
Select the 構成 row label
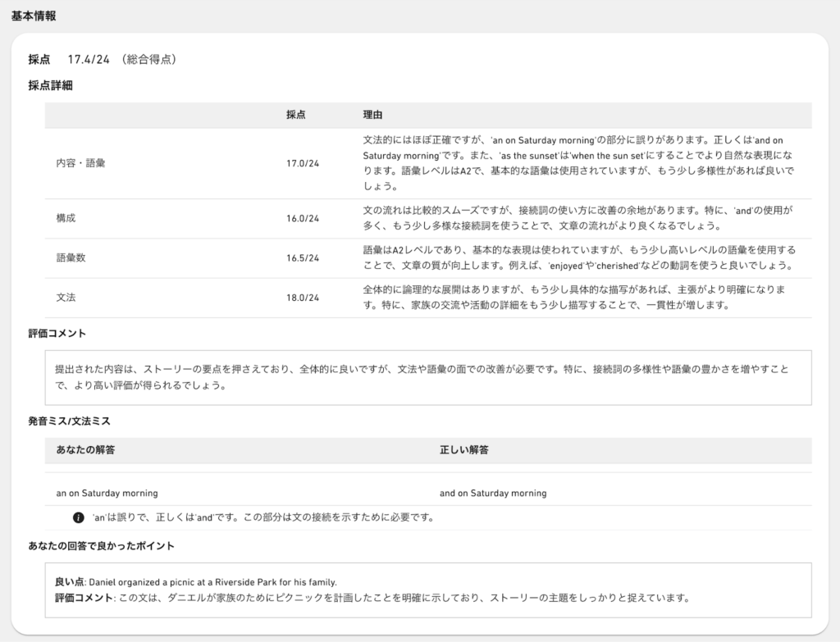[66, 218]
